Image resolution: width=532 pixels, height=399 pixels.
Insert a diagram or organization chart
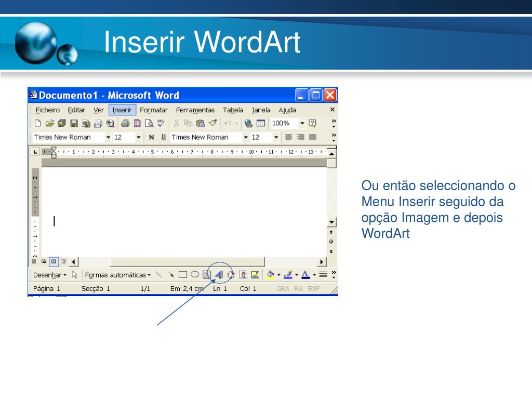231,274
